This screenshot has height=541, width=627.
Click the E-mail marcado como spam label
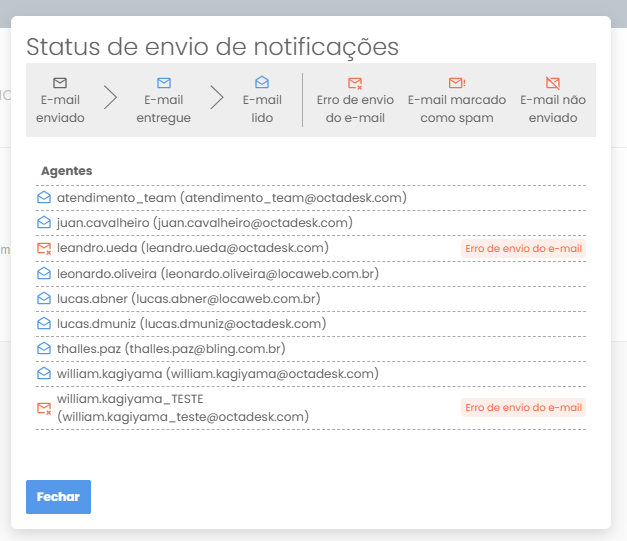457,109
